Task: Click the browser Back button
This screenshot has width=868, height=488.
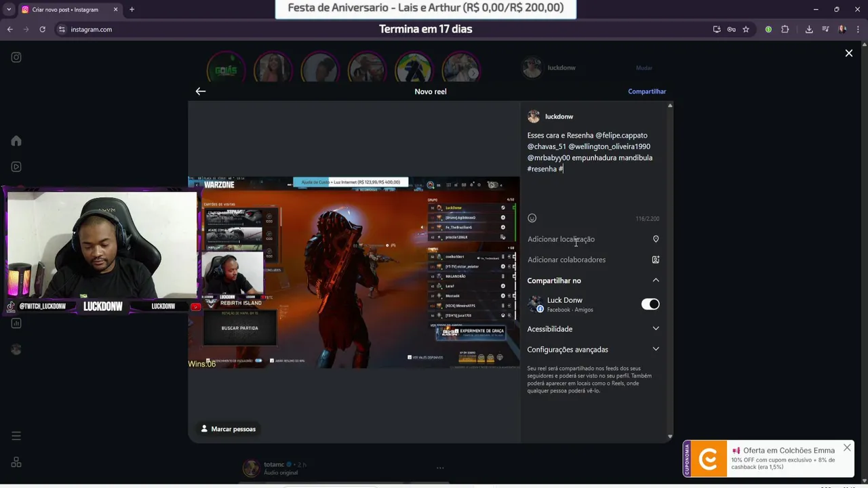Action: (x=9, y=29)
